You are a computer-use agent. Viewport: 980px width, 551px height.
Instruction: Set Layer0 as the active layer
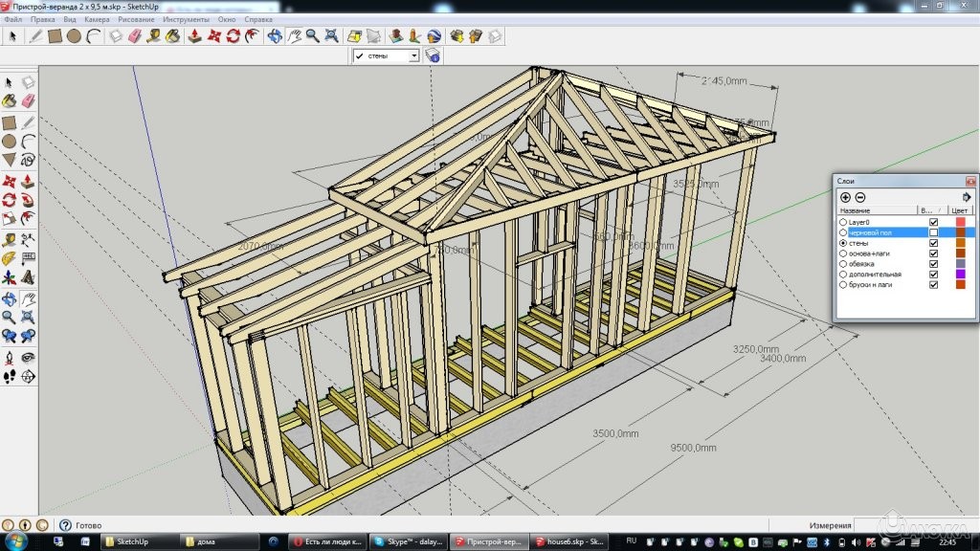point(843,222)
